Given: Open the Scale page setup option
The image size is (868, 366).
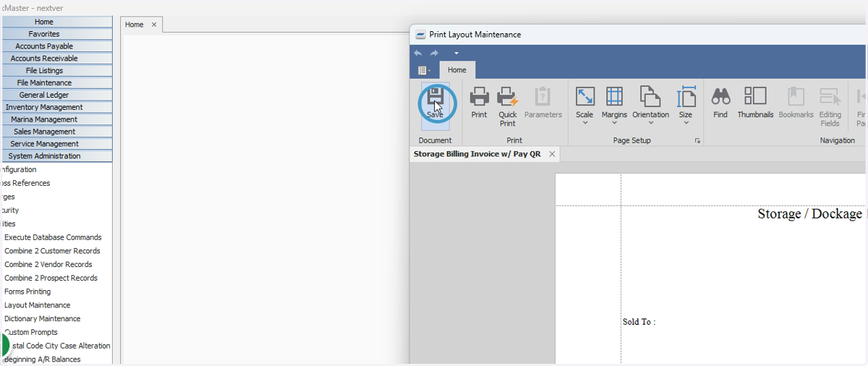Looking at the screenshot, I should pyautogui.click(x=584, y=105).
